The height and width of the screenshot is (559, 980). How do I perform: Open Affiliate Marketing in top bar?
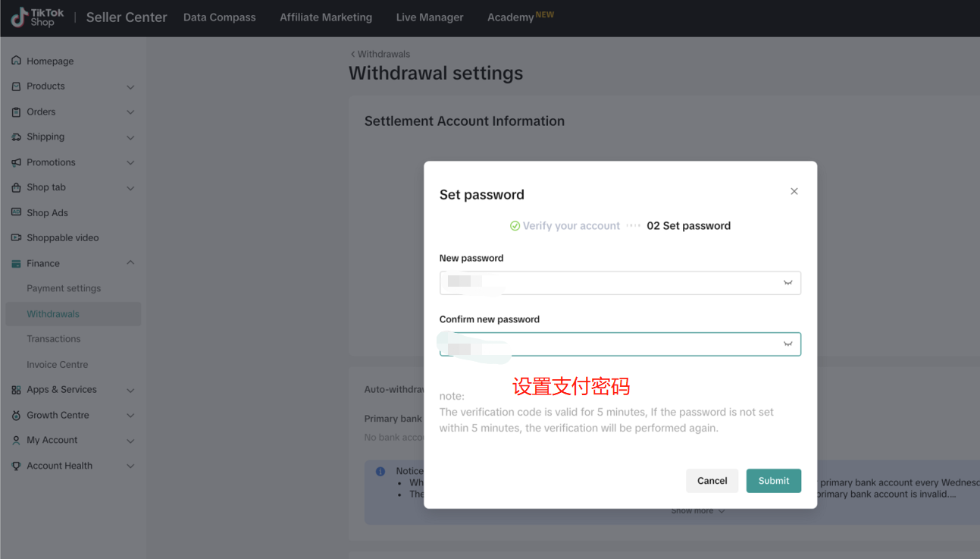[326, 17]
